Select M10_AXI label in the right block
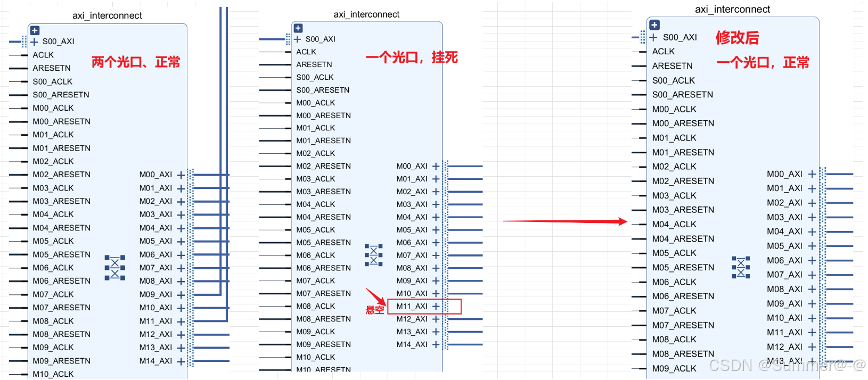The width and height of the screenshot is (868, 380). [x=785, y=318]
